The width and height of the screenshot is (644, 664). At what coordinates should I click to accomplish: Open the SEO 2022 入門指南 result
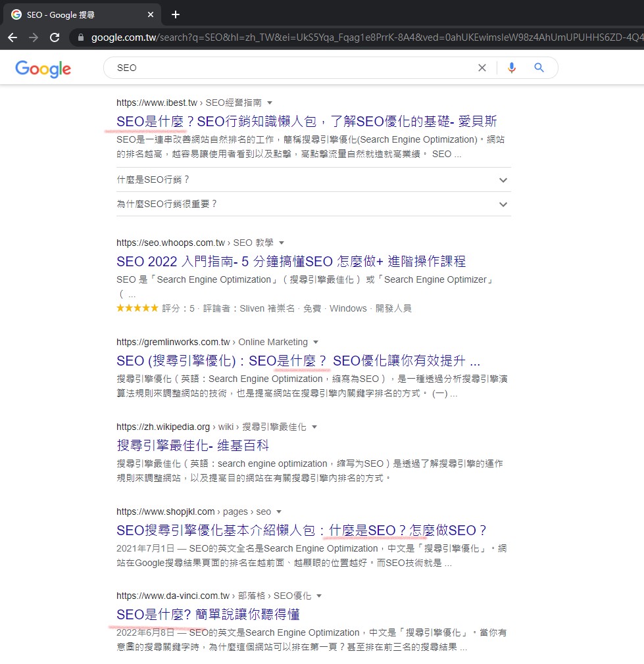[289, 262]
